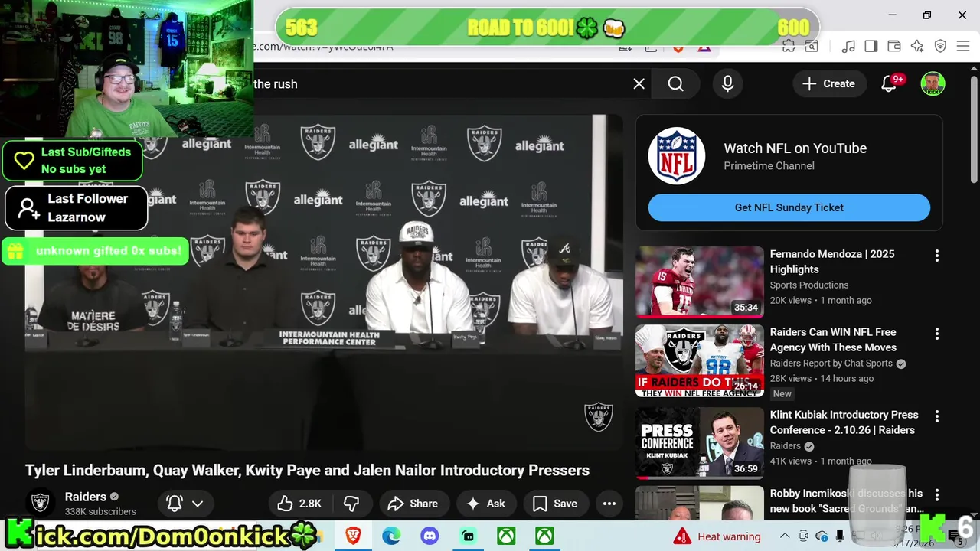Click the press conference video player
The image size is (980, 551).
click(x=325, y=282)
